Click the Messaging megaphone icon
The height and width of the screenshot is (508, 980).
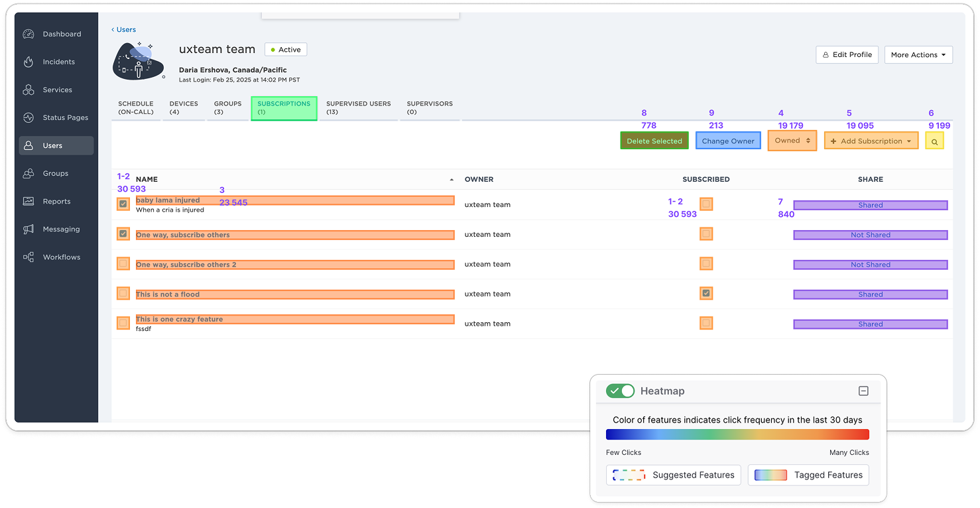[29, 229]
